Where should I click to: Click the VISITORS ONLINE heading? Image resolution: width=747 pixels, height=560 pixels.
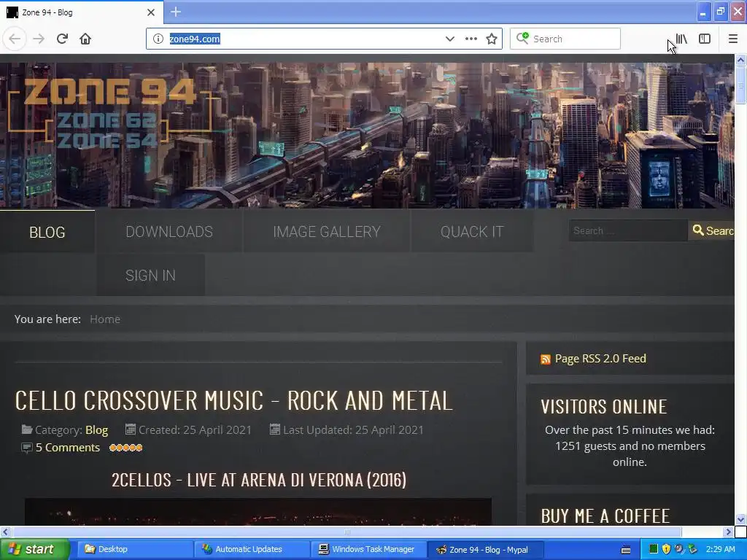click(603, 407)
